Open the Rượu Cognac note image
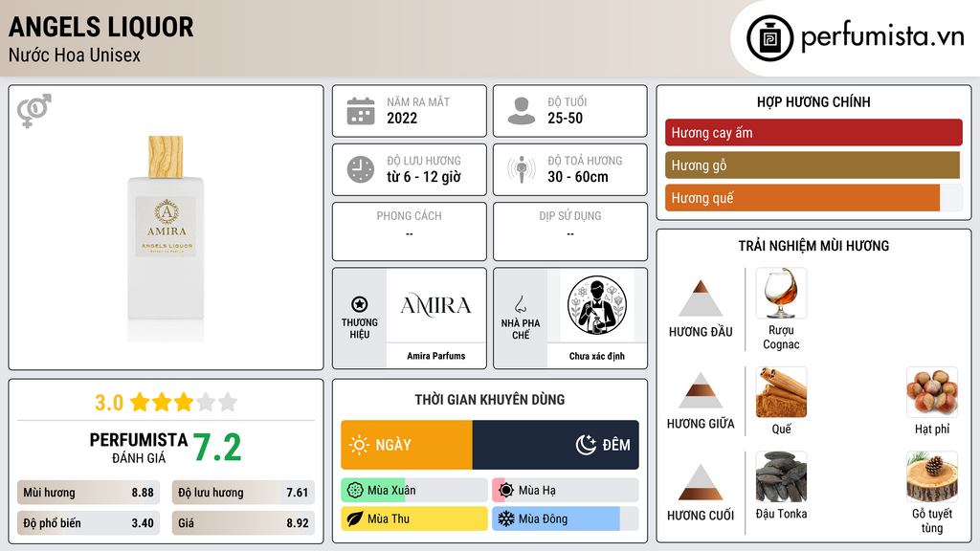The width and height of the screenshot is (980, 551). (781, 293)
